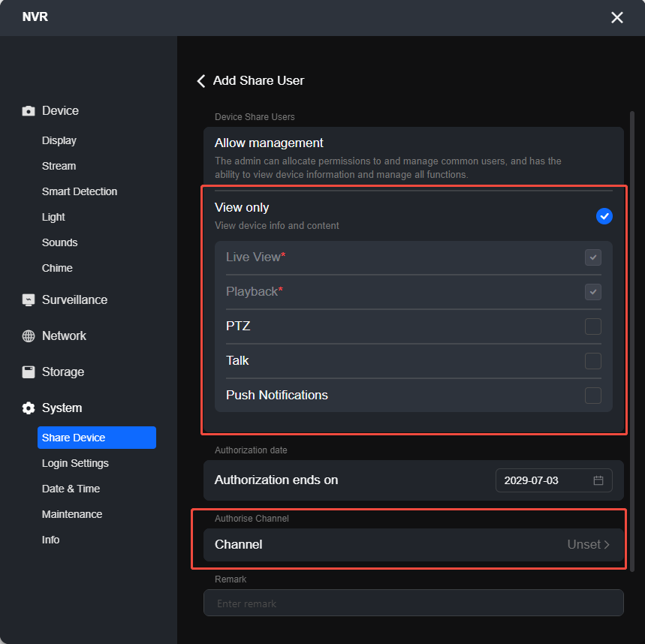Open the calendar icon in date field
The width and height of the screenshot is (645, 644).
(x=598, y=480)
